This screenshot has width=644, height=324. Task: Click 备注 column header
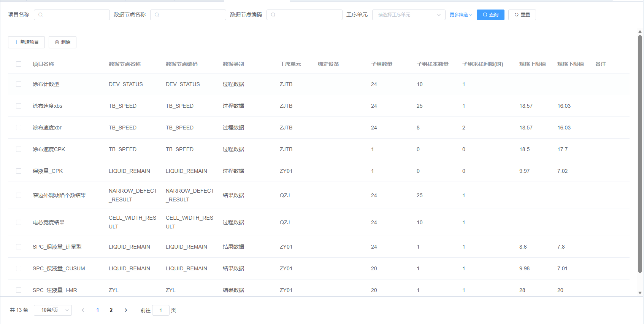tap(601, 64)
